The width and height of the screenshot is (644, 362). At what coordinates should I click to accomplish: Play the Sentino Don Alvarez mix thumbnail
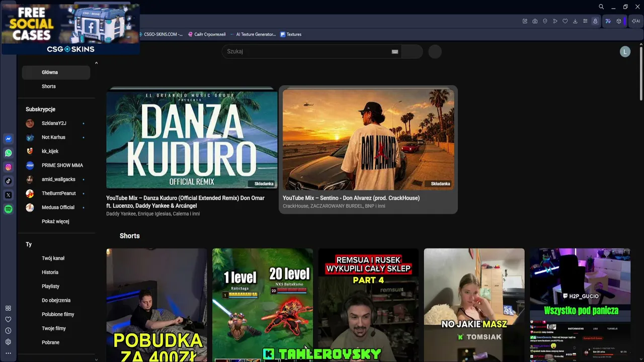368,139
